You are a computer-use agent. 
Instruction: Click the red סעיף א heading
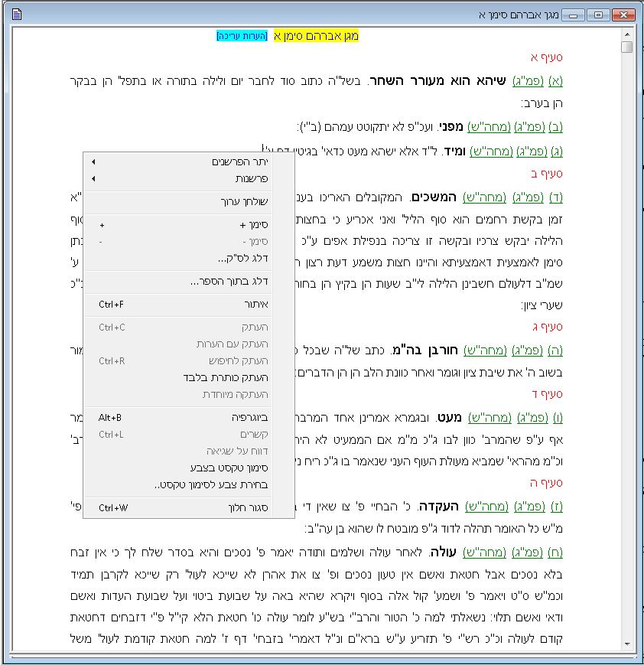click(x=547, y=57)
